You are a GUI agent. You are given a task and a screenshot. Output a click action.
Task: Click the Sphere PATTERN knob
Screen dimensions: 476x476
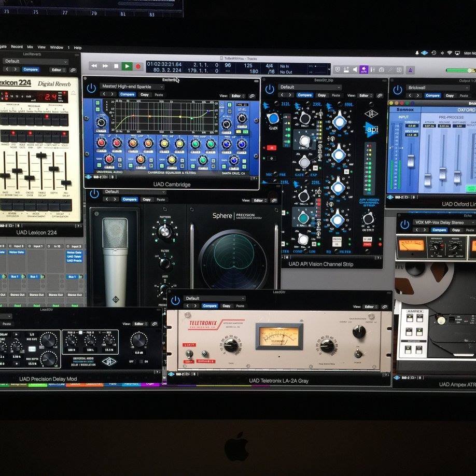tap(164, 231)
